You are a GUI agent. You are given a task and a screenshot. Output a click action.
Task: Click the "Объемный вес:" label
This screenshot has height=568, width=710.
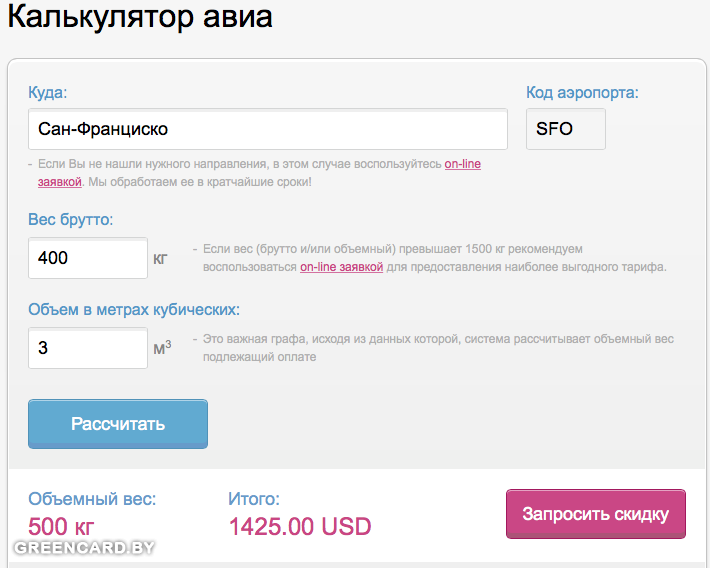(93, 499)
